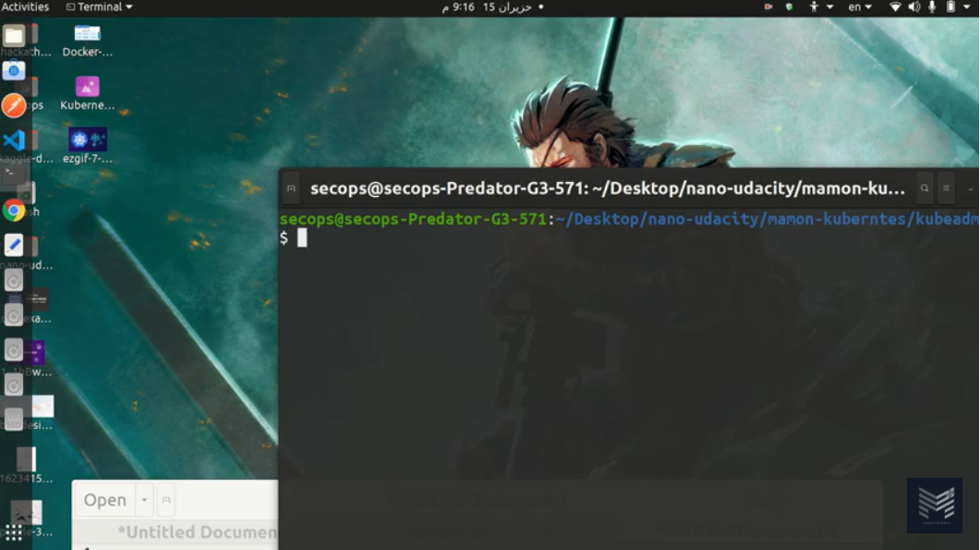Viewport: 980px width, 550px height.
Task: Open the Text Editor dock icon
Action: pos(13,245)
